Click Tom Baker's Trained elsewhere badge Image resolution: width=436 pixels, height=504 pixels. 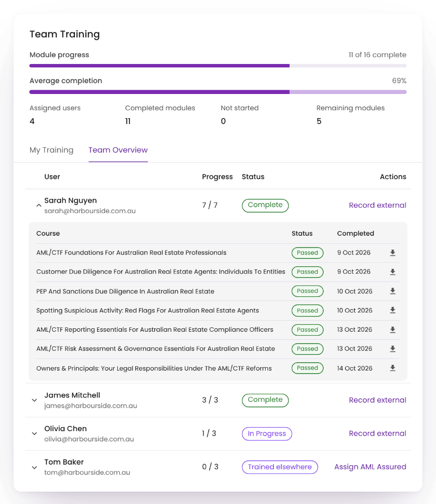click(x=280, y=467)
